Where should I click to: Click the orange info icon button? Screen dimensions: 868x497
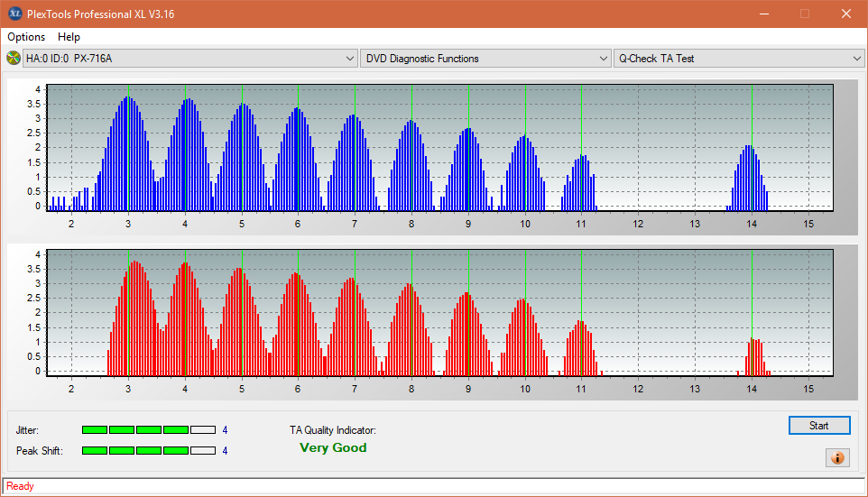pos(837,457)
